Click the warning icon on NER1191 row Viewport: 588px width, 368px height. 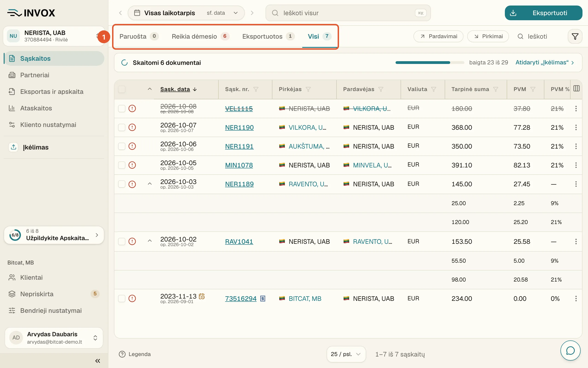[x=132, y=146]
